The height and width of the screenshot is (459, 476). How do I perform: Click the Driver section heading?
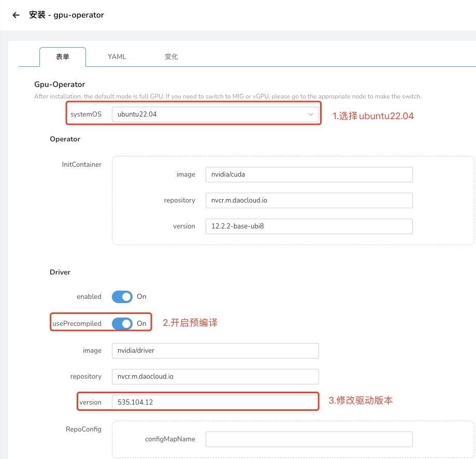(60, 272)
